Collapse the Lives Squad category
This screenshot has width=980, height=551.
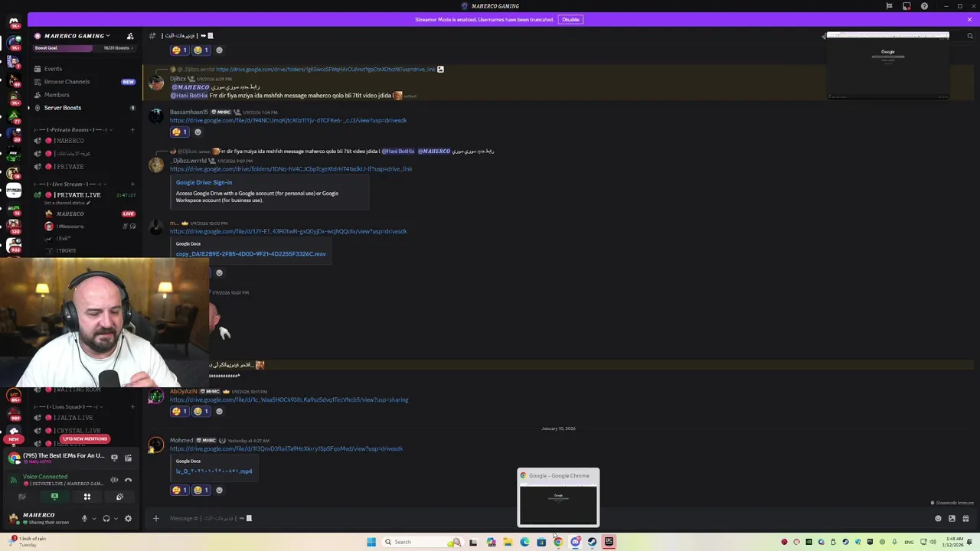coord(70,407)
